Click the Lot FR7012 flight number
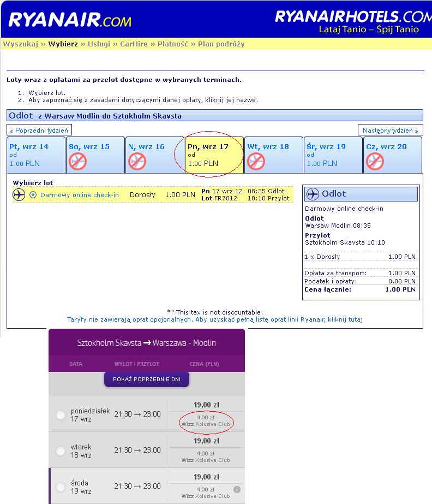Viewport: 432px width, 504px height. tap(219, 198)
